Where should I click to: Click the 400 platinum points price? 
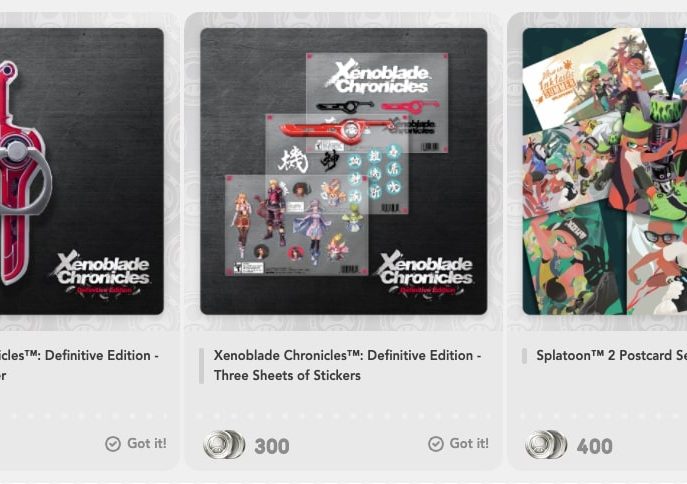(594, 446)
